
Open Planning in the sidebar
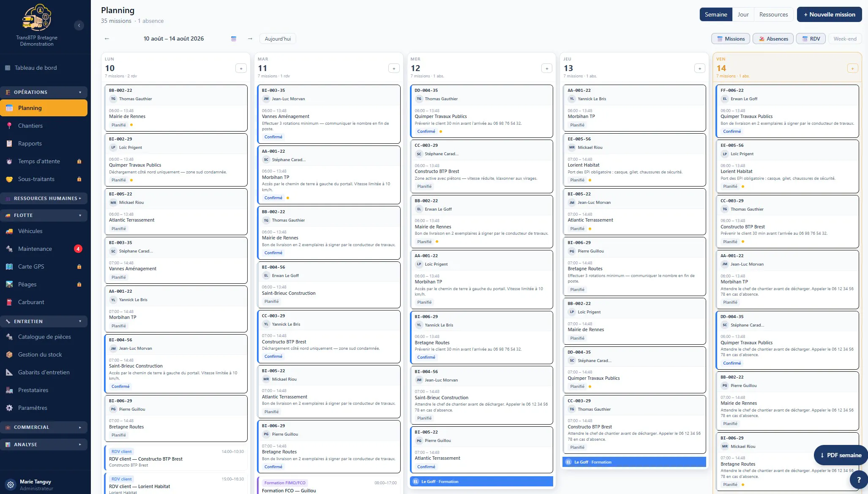pos(44,108)
